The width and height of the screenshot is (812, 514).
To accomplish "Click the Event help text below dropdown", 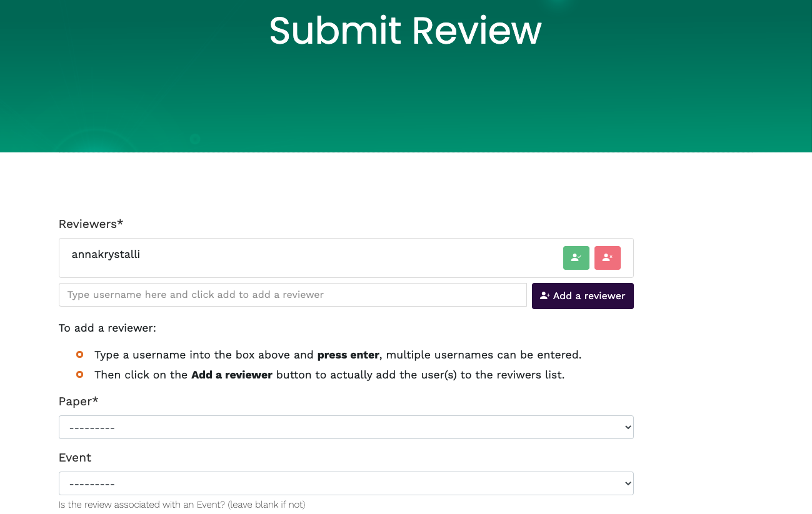I will click(x=182, y=505).
